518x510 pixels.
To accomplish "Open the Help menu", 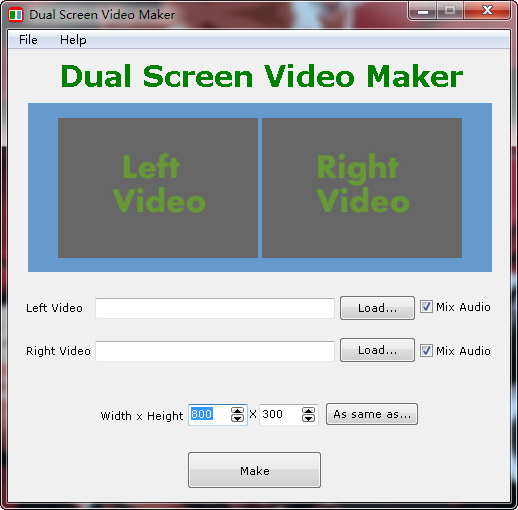I will (x=73, y=40).
